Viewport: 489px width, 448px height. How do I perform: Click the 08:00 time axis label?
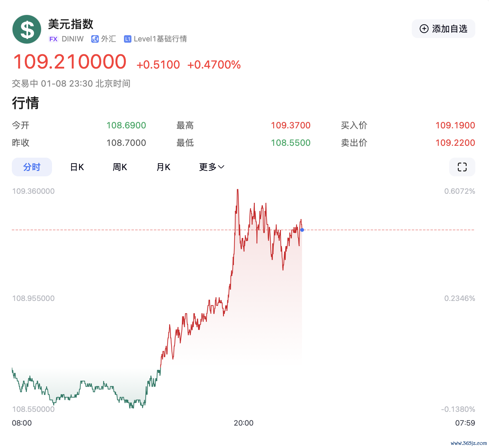pos(22,423)
